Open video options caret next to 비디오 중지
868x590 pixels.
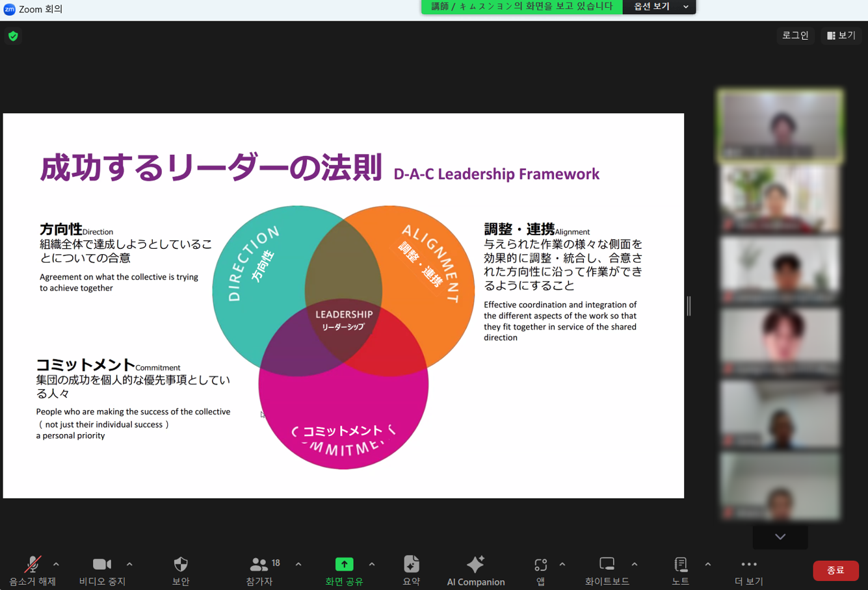tap(129, 564)
